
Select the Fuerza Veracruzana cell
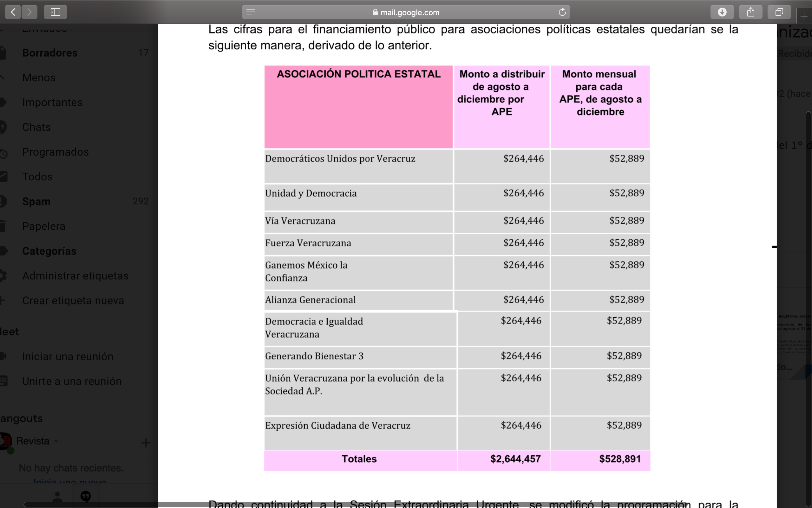pyautogui.click(x=358, y=244)
